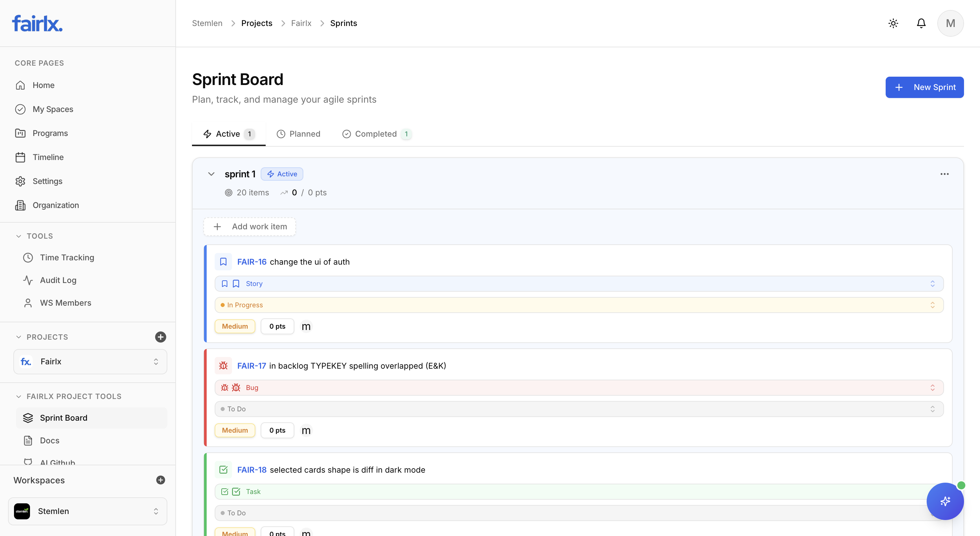Open Sprint Board in project tools

pyautogui.click(x=91, y=418)
